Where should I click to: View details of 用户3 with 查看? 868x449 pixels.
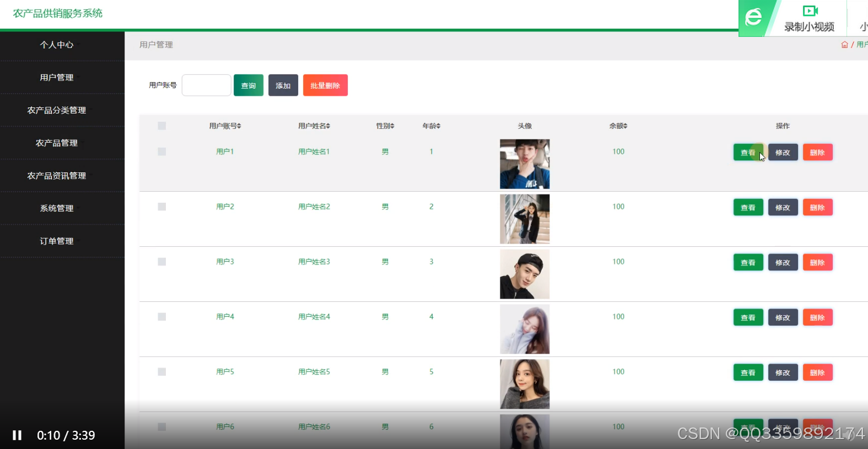tap(748, 263)
